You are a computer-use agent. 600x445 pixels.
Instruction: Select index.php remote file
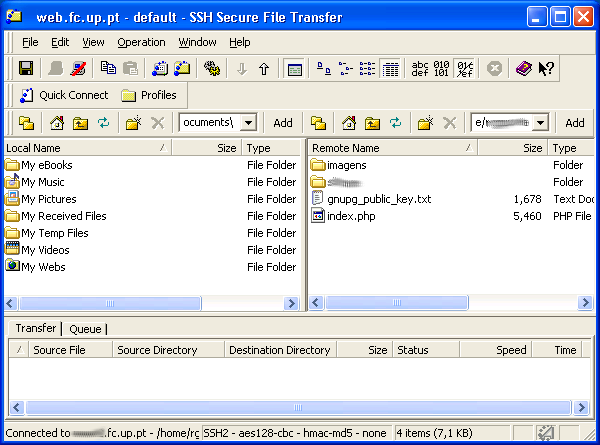click(343, 216)
